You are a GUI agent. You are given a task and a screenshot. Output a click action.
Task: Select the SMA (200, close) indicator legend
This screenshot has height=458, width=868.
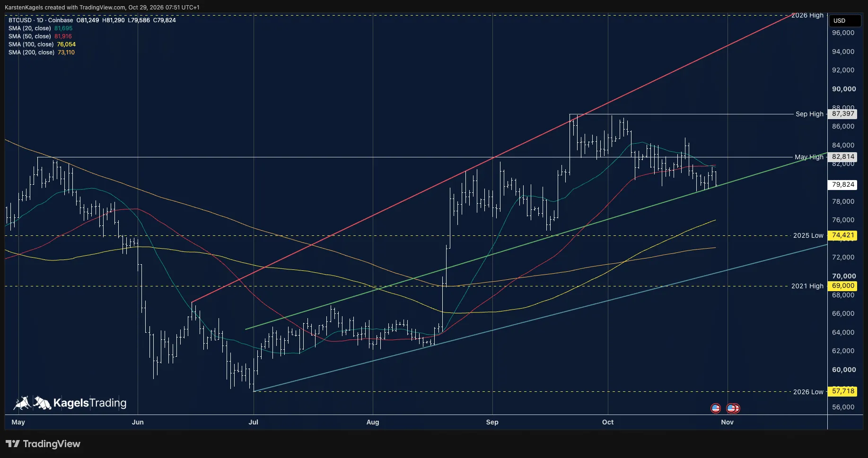tap(31, 52)
